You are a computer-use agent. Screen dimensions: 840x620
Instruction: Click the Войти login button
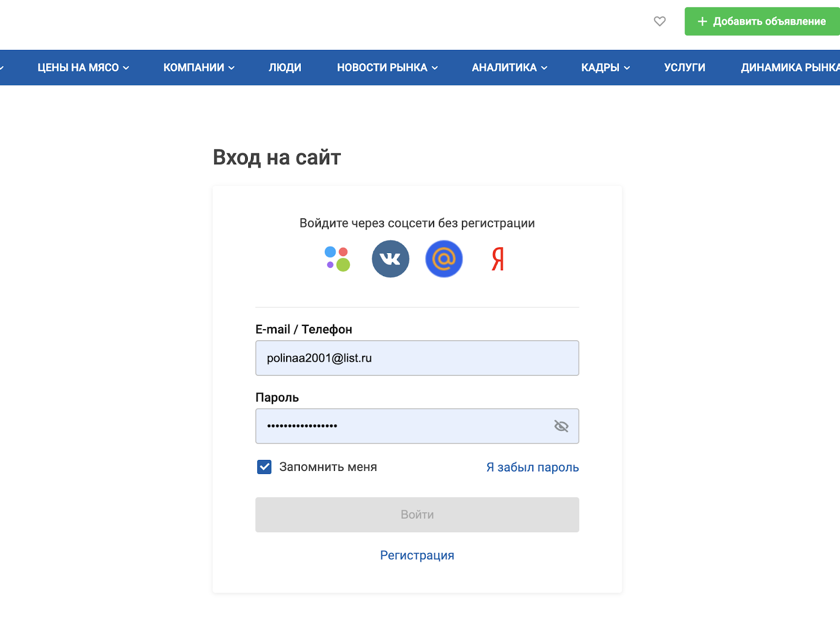[x=417, y=514]
